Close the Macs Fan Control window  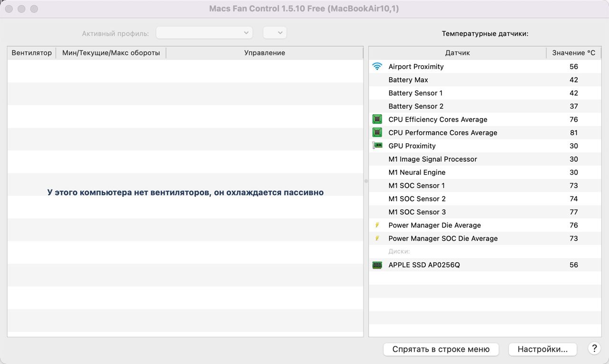click(x=9, y=9)
